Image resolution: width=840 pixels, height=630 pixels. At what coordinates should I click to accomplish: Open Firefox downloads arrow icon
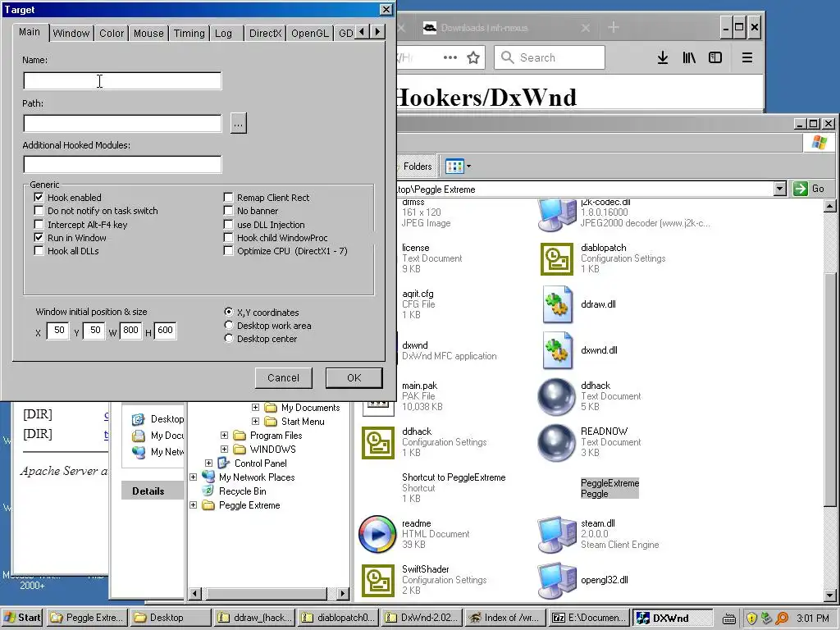pos(663,57)
